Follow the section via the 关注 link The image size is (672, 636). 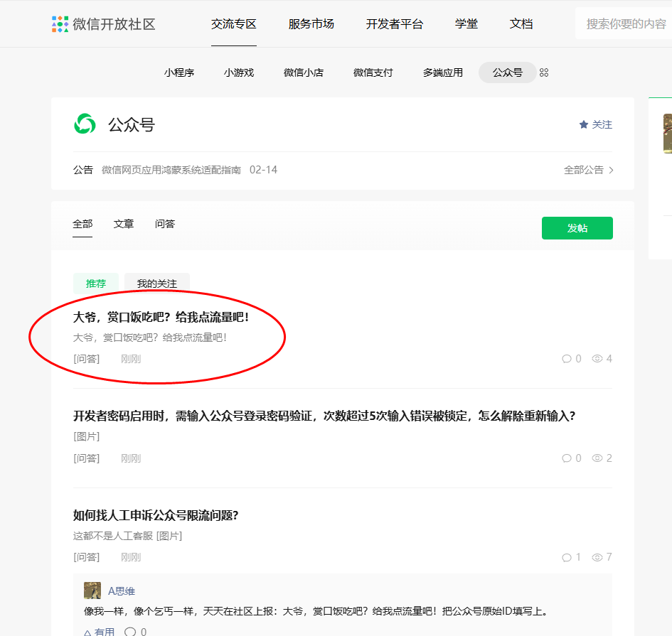click(x=602, y=124)
